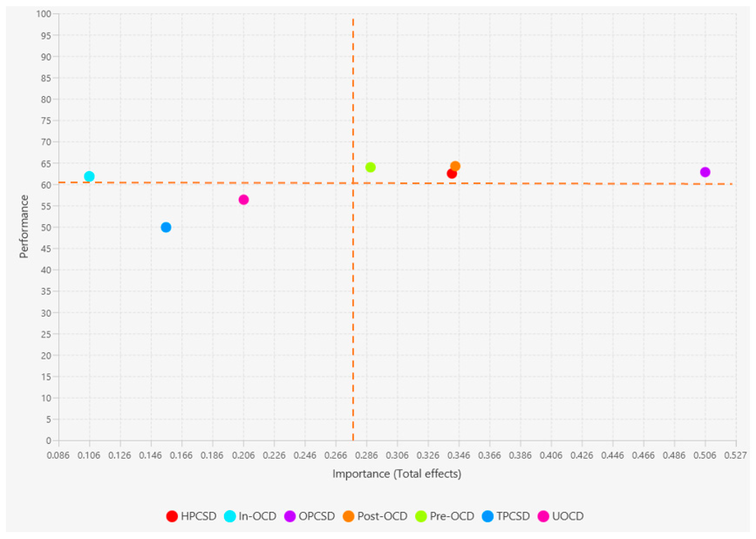The image size is (756, 539).
Task: Toggle the UOCD legend label
Action: click(568, 516)
